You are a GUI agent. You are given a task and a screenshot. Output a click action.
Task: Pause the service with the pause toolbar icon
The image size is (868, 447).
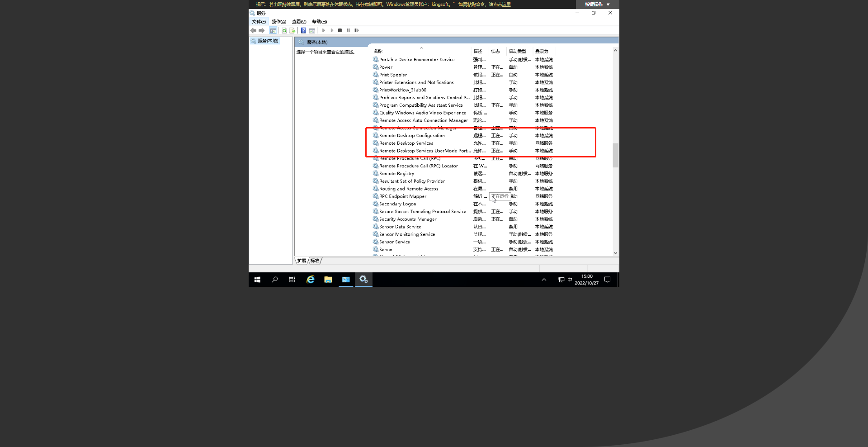348,30
